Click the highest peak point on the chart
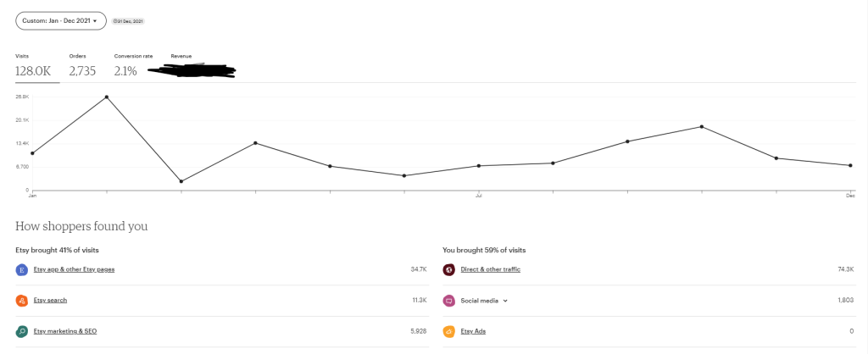 (x=107, y=97)
